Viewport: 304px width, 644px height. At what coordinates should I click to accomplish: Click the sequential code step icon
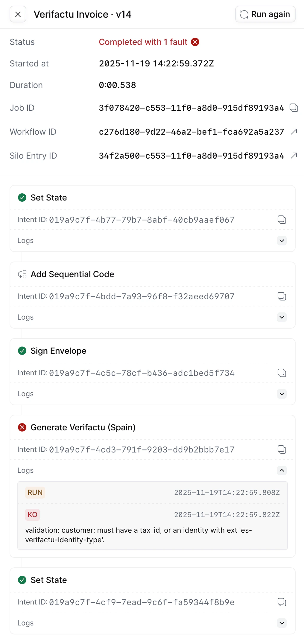click(x=22, y=274)
